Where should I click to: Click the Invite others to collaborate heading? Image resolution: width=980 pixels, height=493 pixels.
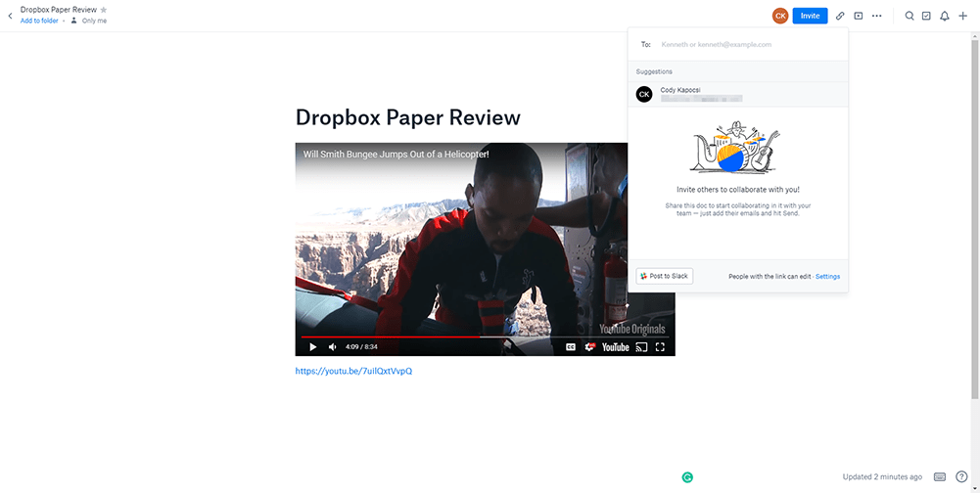[x=738, y=190]
